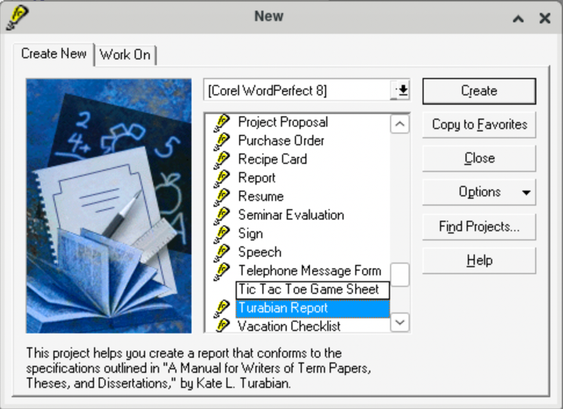
Task: Click the project icon beside Report
Action: click(x=221, y=178)
